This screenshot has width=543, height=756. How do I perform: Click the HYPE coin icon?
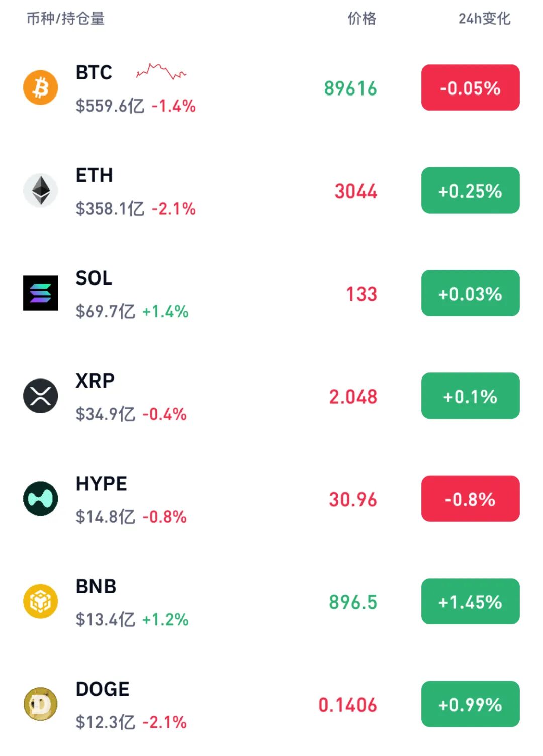41,499
